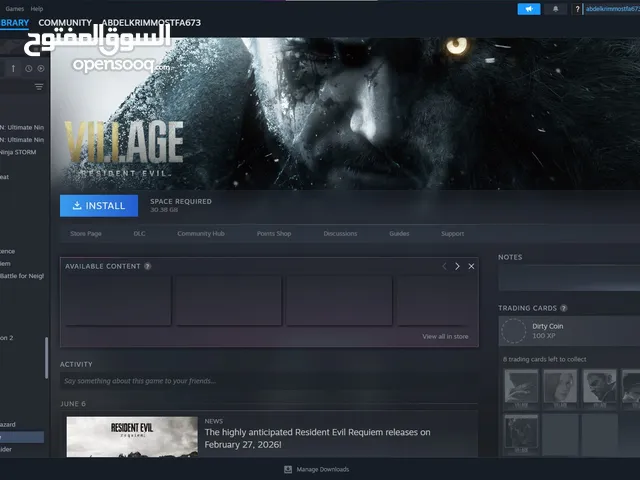Image resolution: width=640 pixels, height=480 pixels.
Task: Open the ABDELKRIMMOSTFA673 profile section
Action: tap(151, 23)
